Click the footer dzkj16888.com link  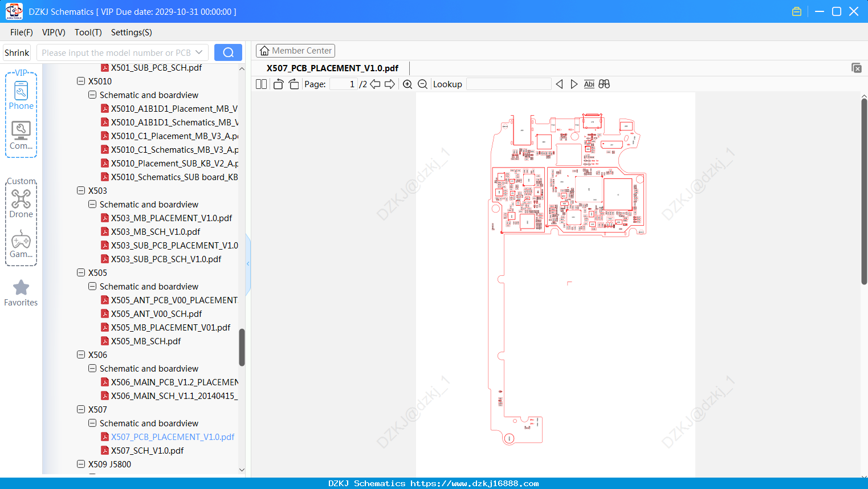[x=474, y=483]
